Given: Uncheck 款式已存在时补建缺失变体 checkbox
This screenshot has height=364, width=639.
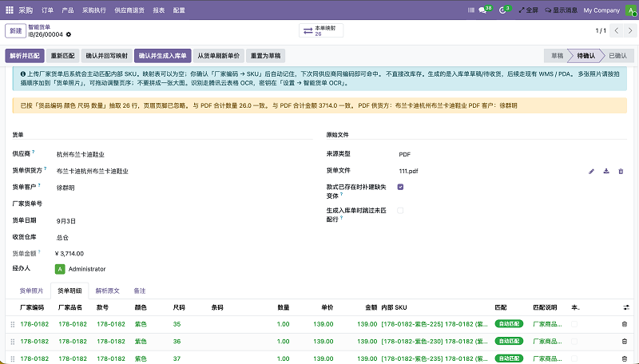Looking at the screenshot, I should pos(401,187).
